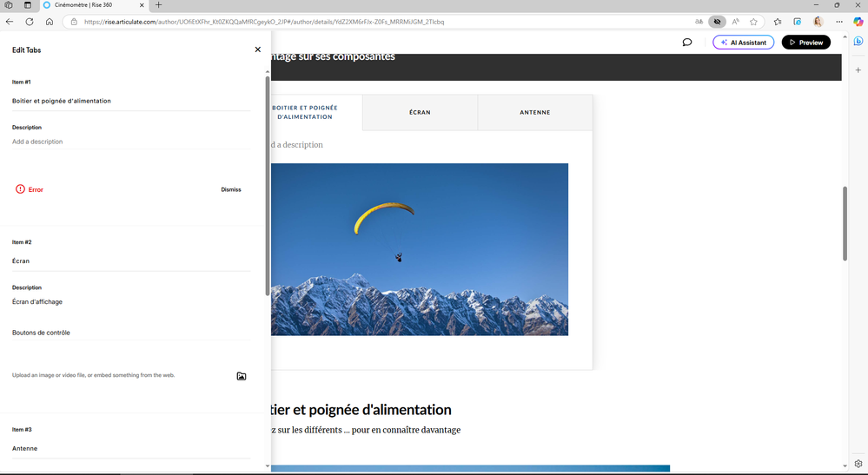The image size is (868, 475).
Task: Click the 'Écran d'affichage' description text
Action: point(37,302)
